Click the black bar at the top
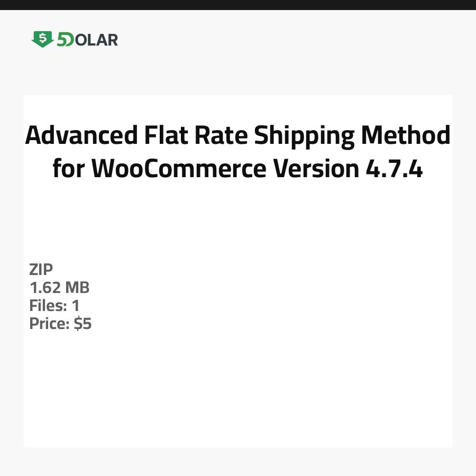 click(238, 5)
